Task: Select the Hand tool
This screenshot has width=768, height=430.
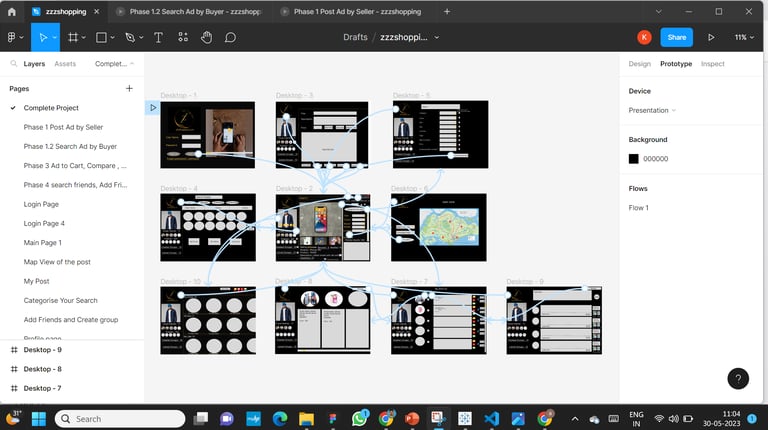Action: click(x=207, y=37)
